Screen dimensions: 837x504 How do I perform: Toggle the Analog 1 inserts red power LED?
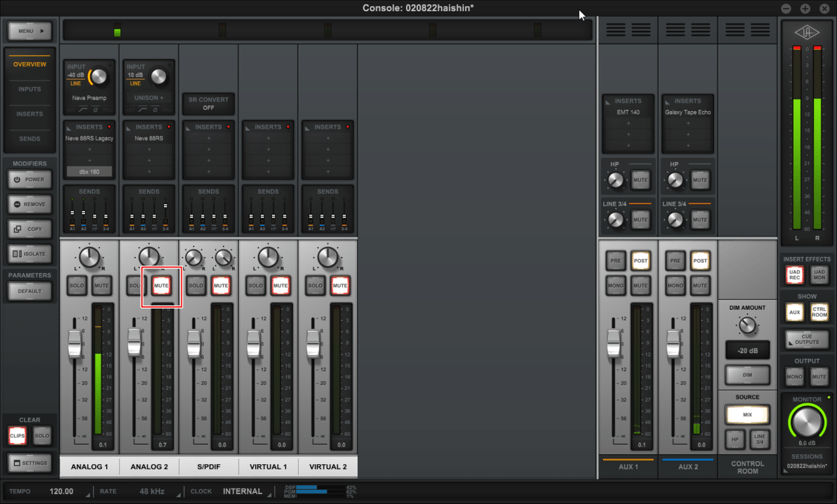click(109, 126)
